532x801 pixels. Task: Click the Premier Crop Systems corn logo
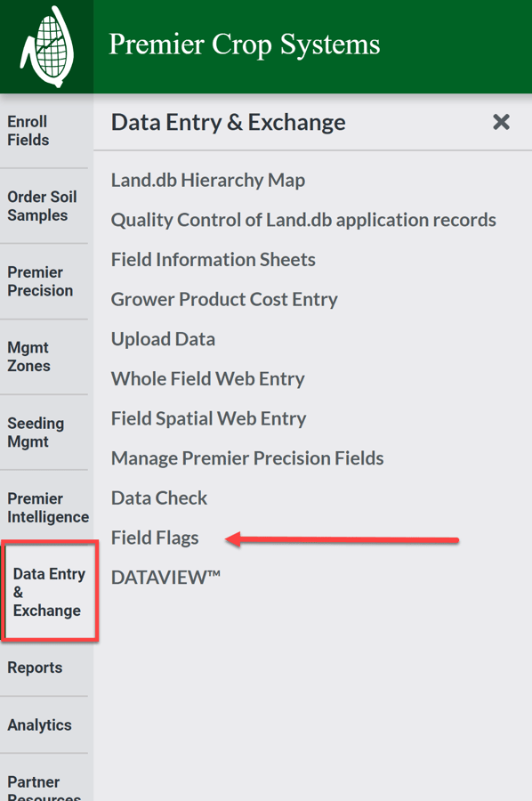pos(46,44)
